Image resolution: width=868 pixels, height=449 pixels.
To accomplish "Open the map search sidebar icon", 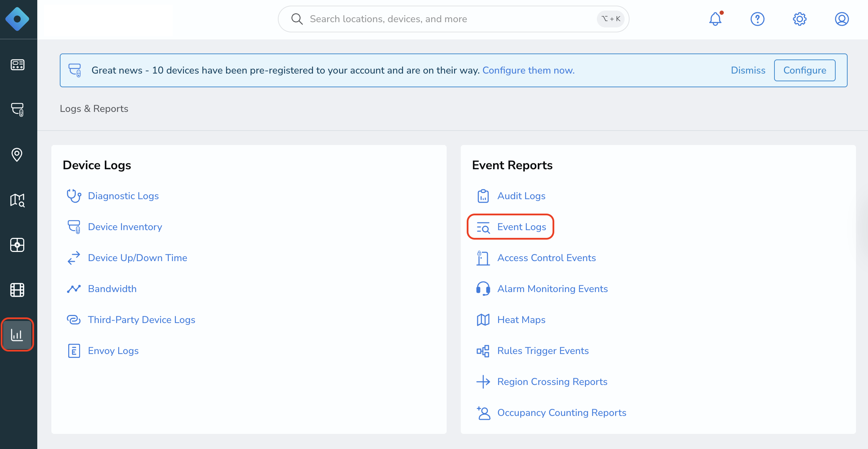I will [17, 200].
